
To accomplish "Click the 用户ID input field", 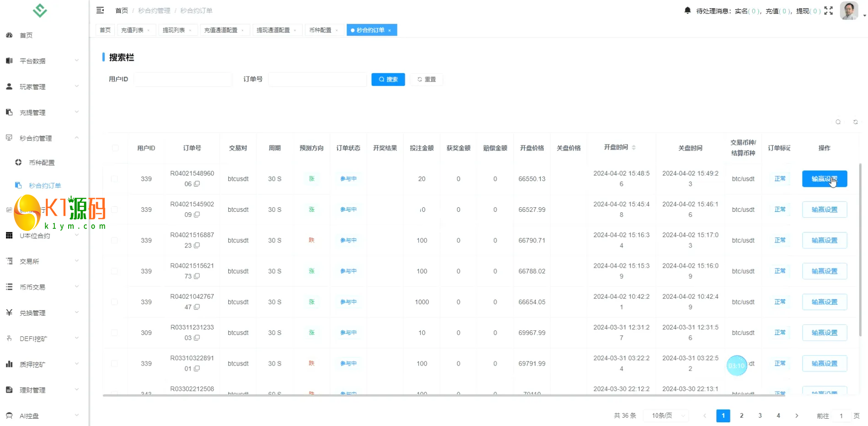I will click(182, 79).
